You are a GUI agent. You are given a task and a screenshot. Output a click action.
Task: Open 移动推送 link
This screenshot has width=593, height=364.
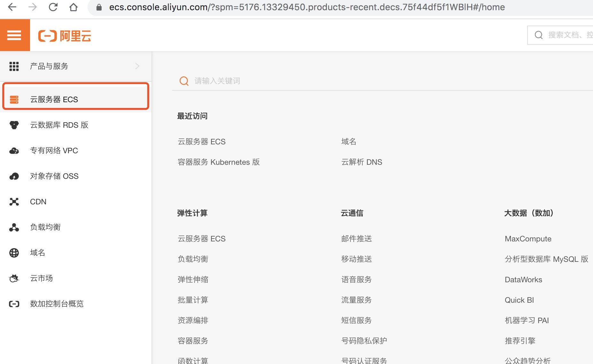pos(357,259)
